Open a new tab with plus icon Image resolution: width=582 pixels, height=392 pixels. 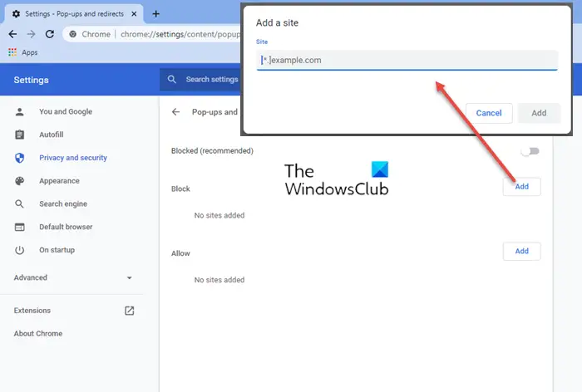pyautogui.click(x=156, y=14)
